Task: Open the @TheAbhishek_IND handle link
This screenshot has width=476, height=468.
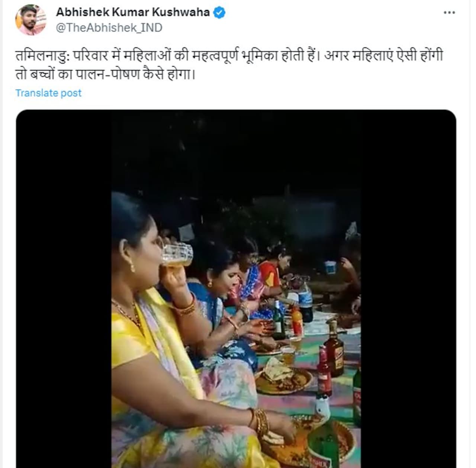Action: pyautogui.click(x=109, y=28)
